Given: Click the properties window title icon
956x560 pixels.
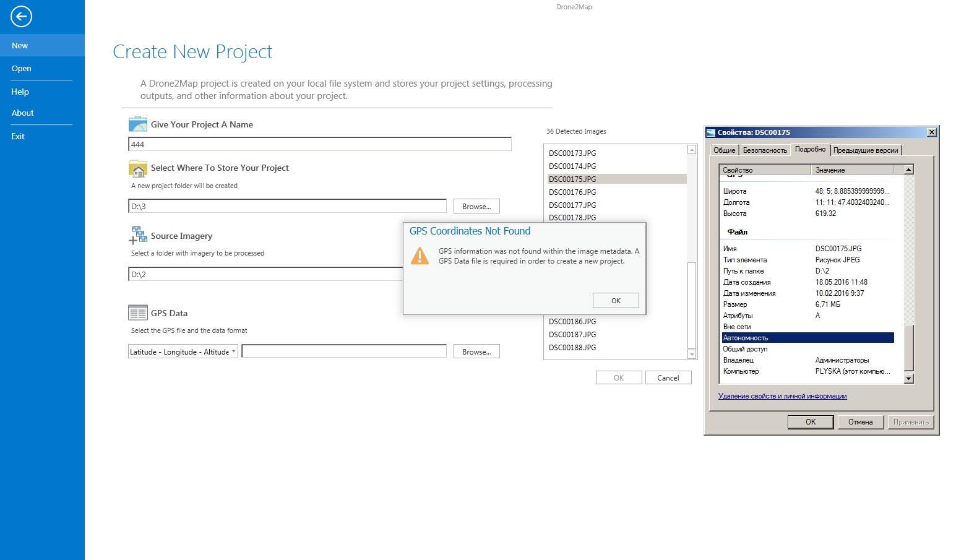Looking at the screenshot, I should pyautogui.click(x=711, y=132).
